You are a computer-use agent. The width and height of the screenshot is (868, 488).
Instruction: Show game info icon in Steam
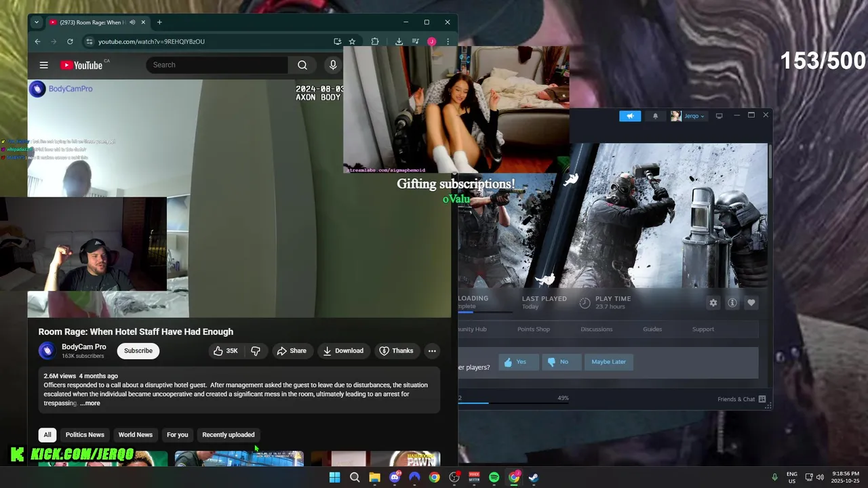click(732, 303)
